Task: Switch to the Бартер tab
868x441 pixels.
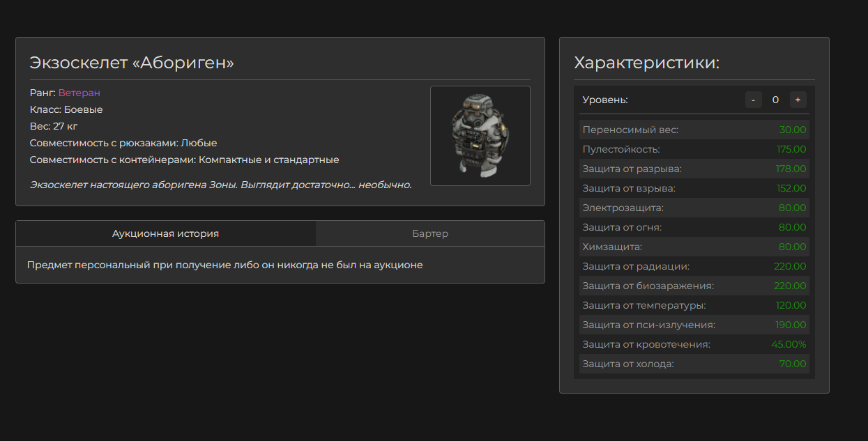Action: 430,233
